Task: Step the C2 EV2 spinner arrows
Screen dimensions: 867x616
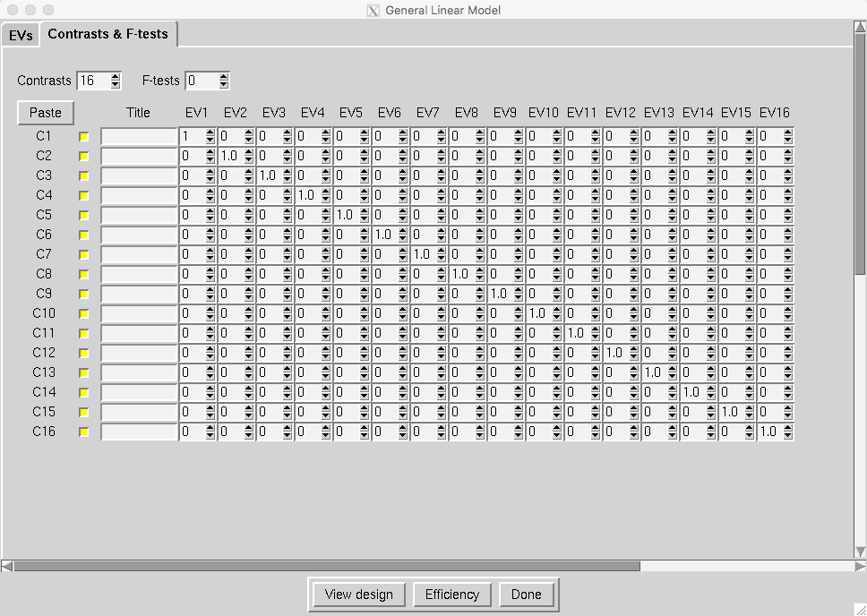Action: pos(249,157)
